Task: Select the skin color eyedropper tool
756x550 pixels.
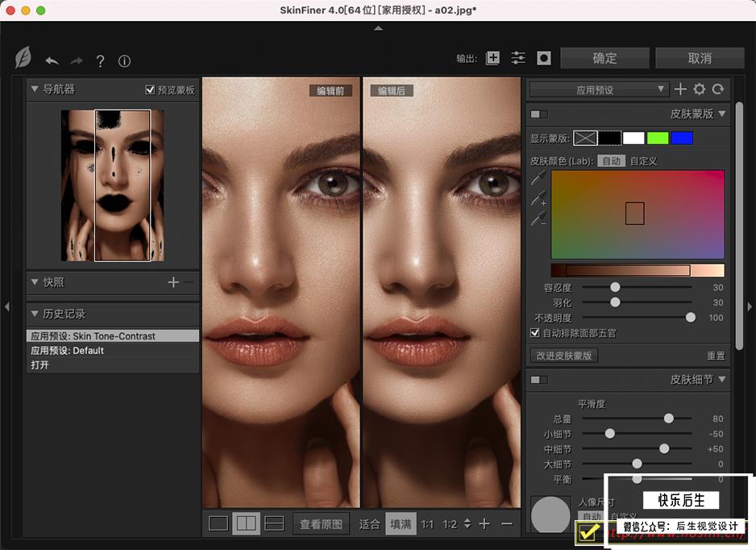Action: 538,177
